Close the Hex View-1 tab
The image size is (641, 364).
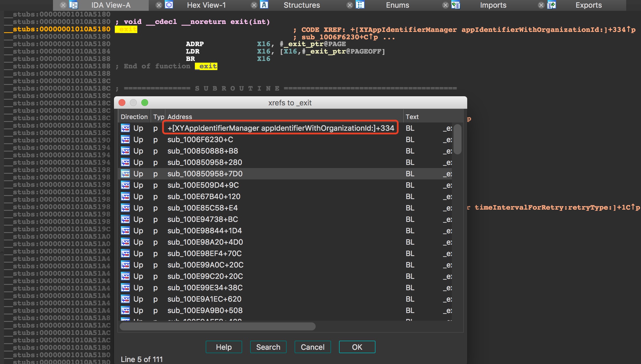coord(159,5)
